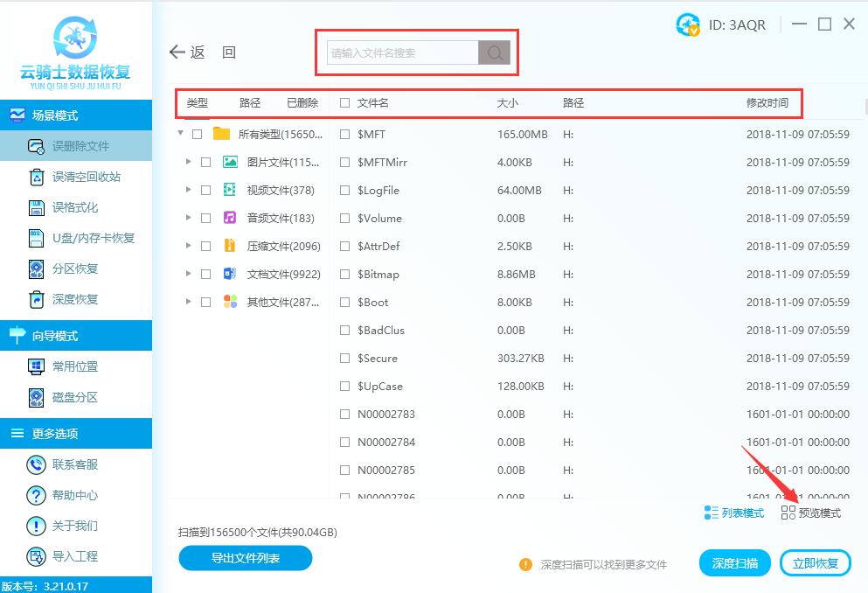
Task: Tick the $MFT file checkbox
Action: 344,134
